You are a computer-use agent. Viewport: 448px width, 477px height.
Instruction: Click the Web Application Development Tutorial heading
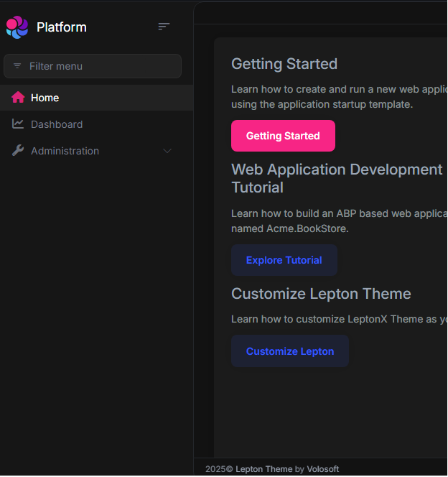(x=336, y=178)
